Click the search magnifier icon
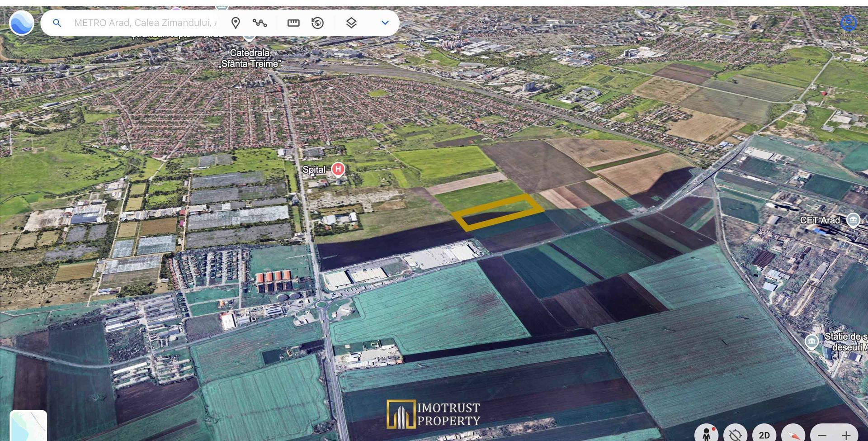The width and height of the screenshot is (868, 441). point(57,23)
